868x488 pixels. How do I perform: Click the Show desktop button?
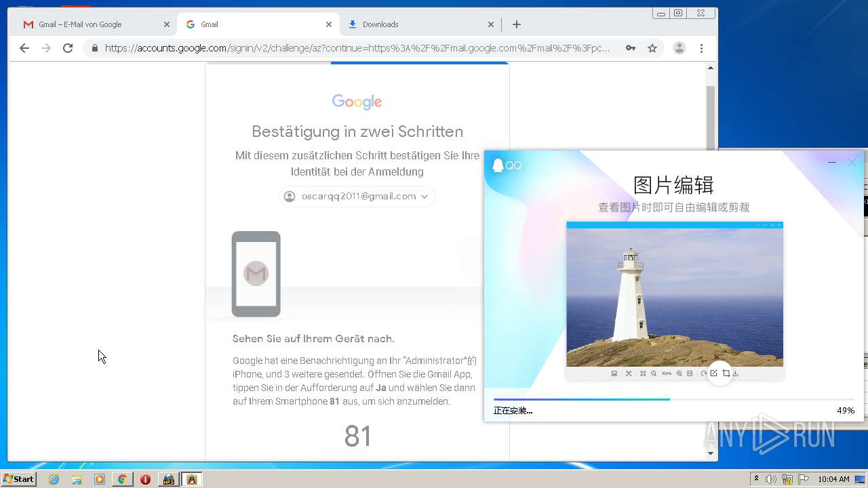click(861, 479)
